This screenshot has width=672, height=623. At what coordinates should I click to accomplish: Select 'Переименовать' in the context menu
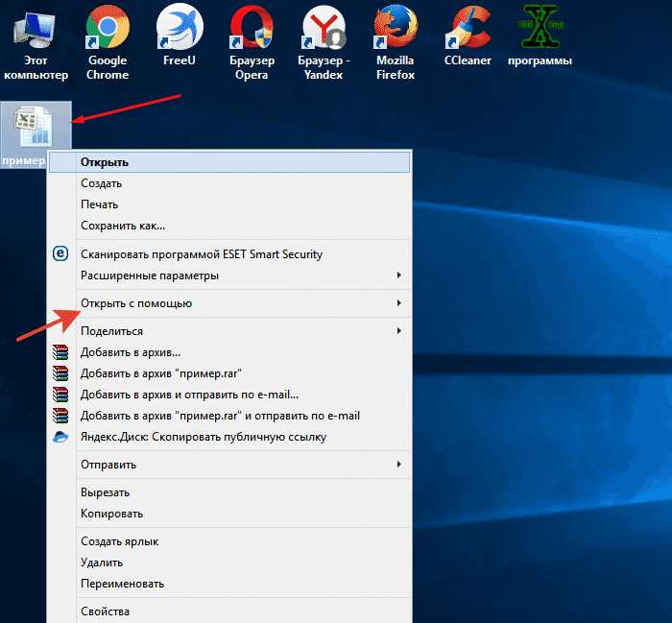tap(123, 584)
